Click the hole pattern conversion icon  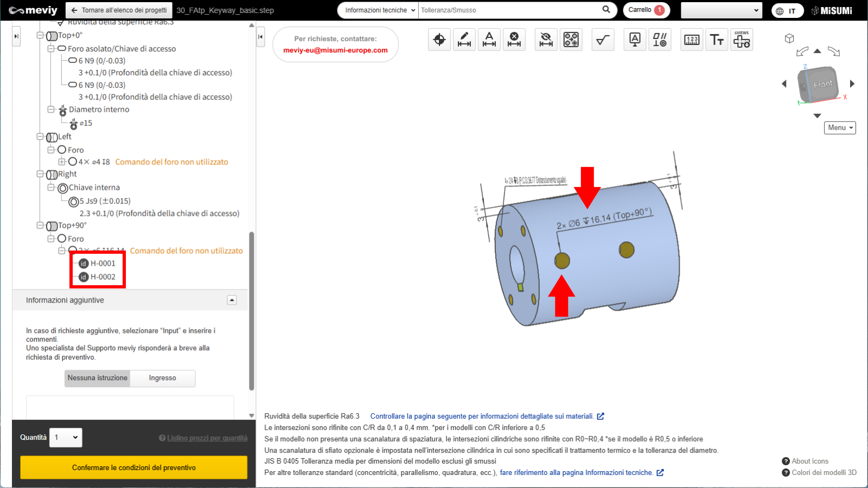(571, 40)
